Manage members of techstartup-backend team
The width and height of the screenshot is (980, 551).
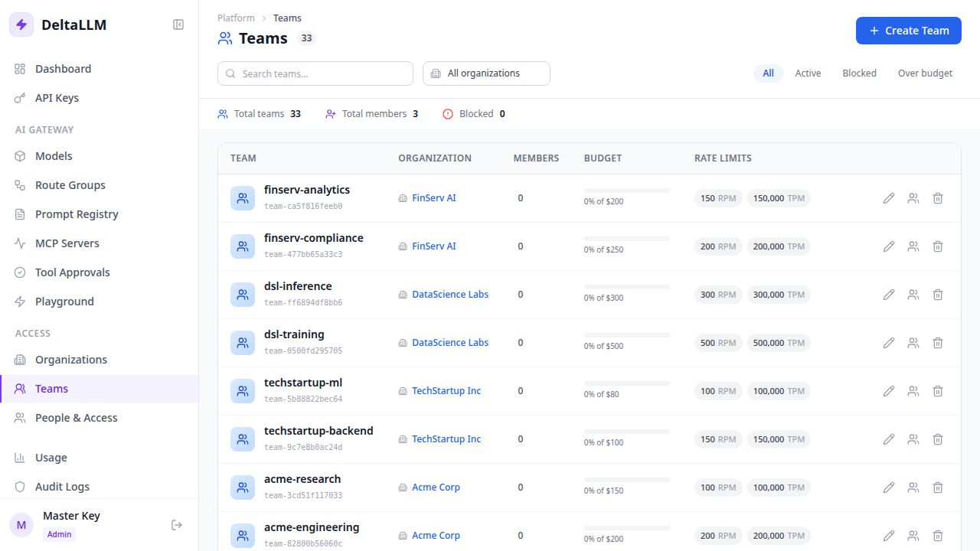coord(913,439)
